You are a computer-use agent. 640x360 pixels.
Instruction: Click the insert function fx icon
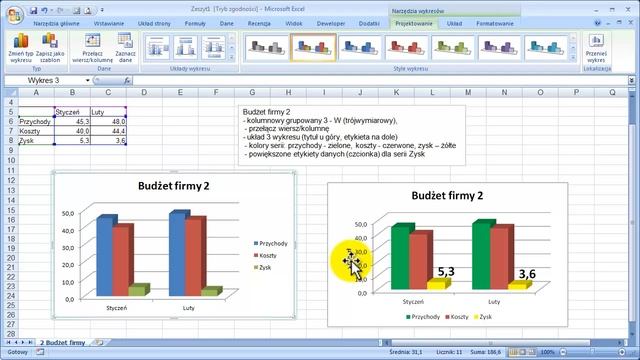click(127, 80)
